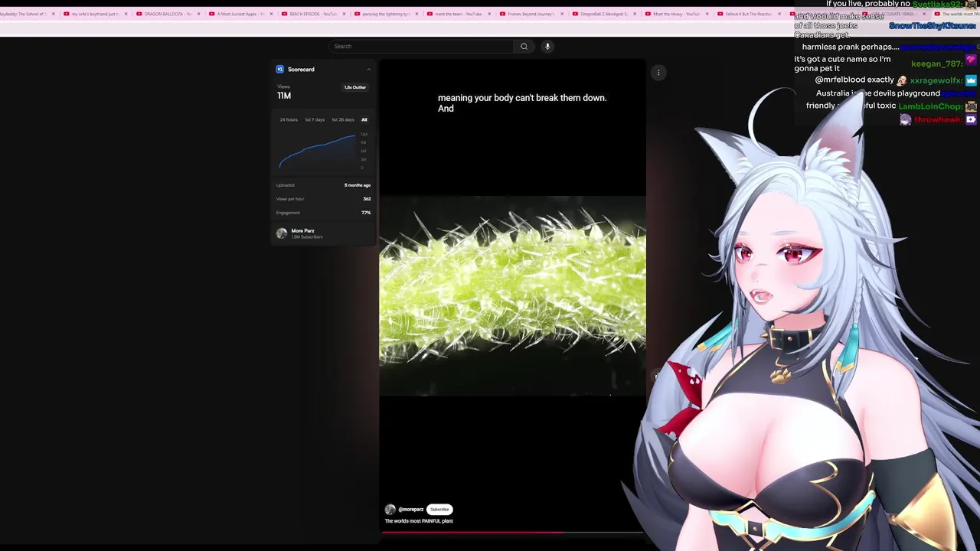Select the 1st 7 days tab

point(315,120)
